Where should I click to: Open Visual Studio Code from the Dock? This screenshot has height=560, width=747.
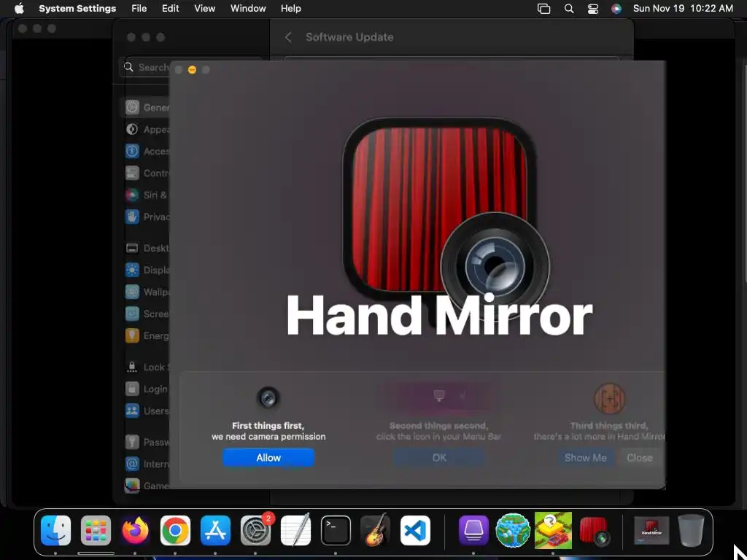(x=415, y=531)
